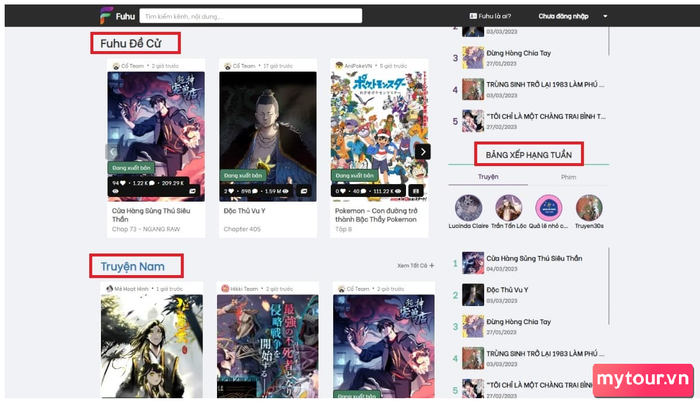The width and height of the screenshot is (700, 405).
Task: Click the Cổ Team avatar above Độc Thủ Vu Y
Action: [228, 66]
